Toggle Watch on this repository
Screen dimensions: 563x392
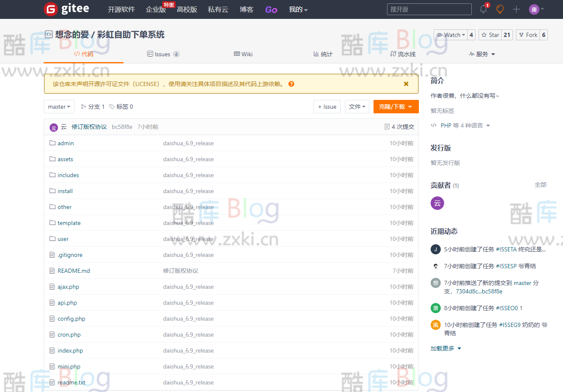pos(450,34)
